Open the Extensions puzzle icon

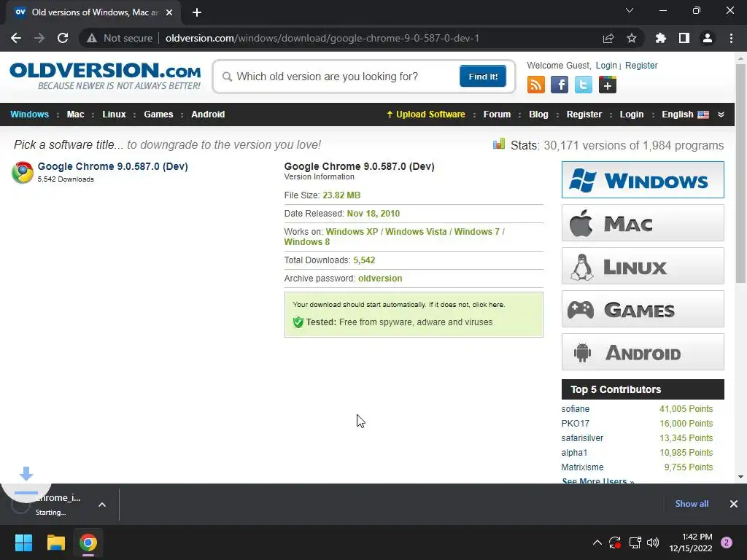point(661,38)
